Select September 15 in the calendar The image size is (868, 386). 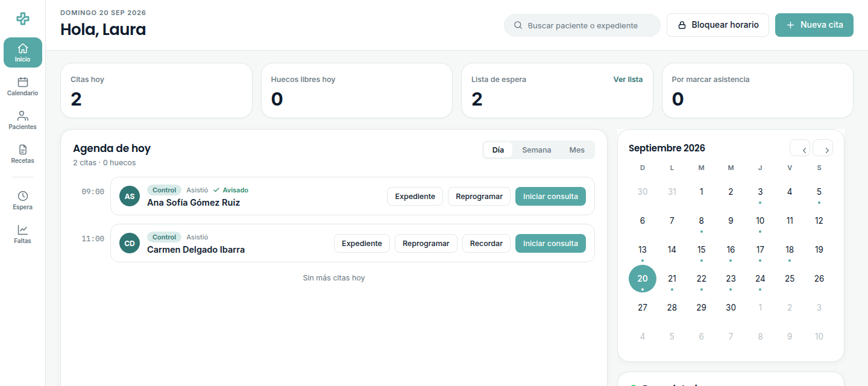coord(701,250)
